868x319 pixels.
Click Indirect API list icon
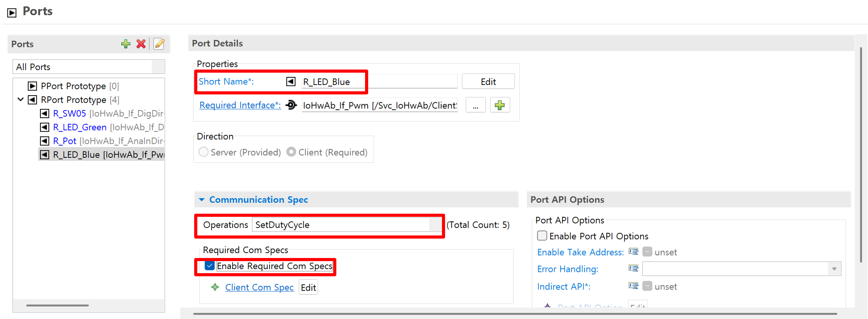[x=633, y=286]
